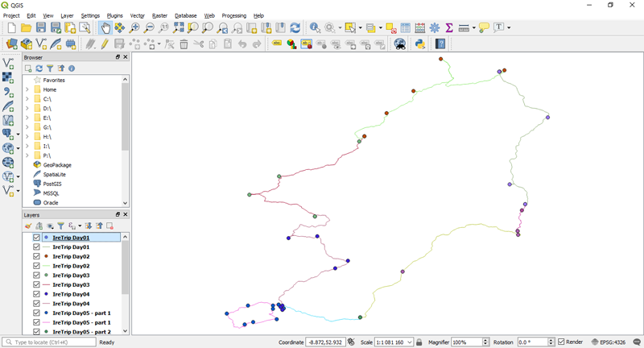Filter the legend in the Layers panel
This screenshot has height=348, width=644.
click(61, 226)
